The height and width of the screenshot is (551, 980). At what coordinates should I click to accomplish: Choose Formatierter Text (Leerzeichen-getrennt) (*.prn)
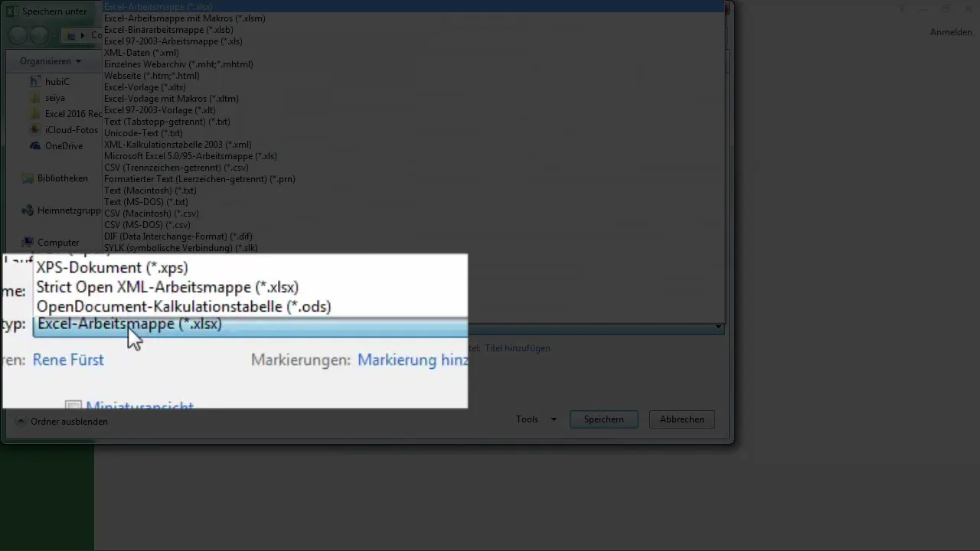pyautogui.click(x=413, y=179)
